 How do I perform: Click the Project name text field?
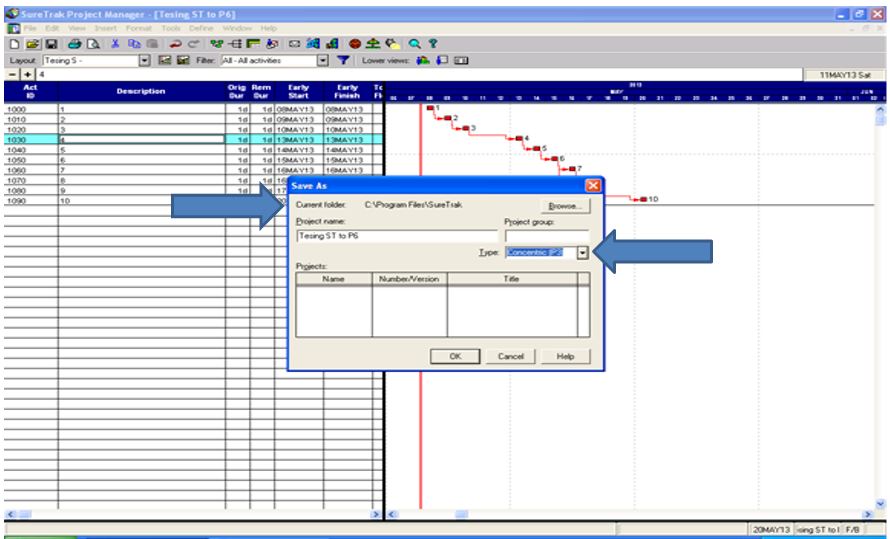click(396, 237)
